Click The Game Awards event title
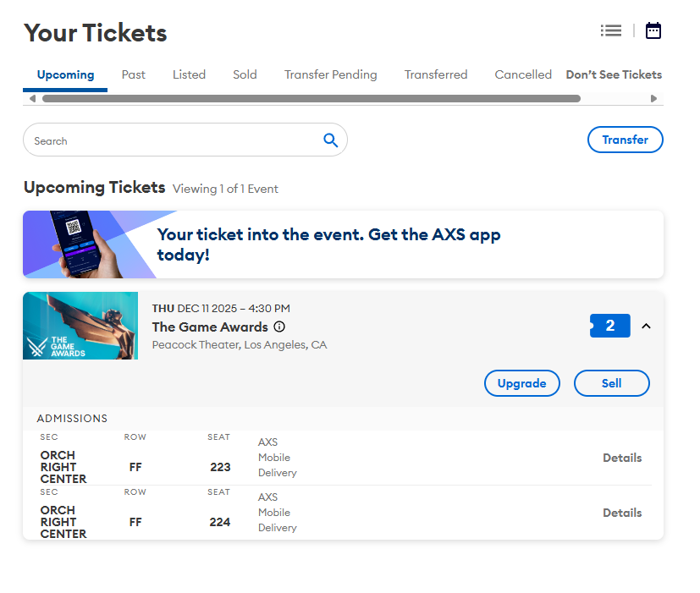The image size is (700, 593). [x=210, y=327]
